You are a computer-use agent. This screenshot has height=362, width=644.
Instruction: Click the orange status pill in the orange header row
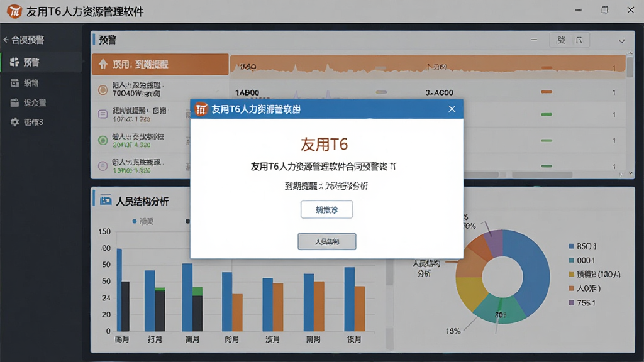(547, 68)
